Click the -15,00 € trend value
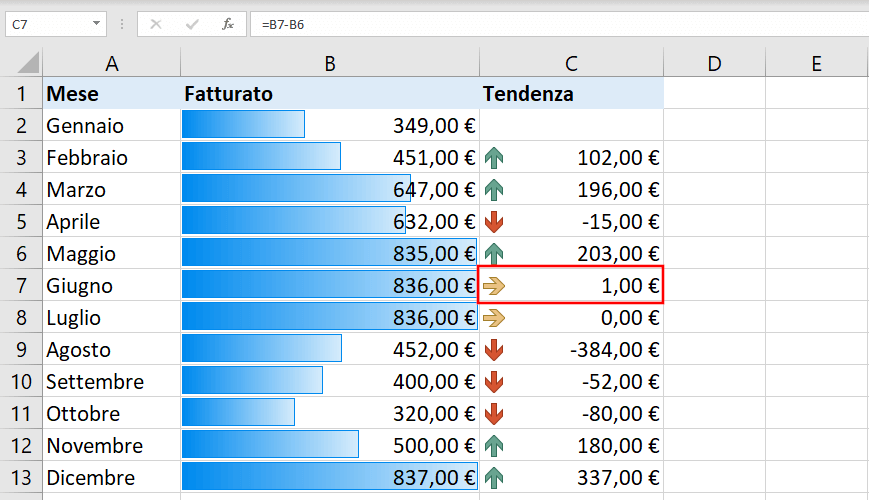 point(620,222)
